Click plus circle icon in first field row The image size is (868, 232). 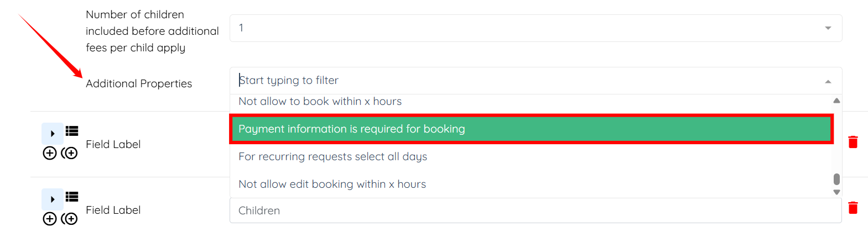click(x=50, y=153)
